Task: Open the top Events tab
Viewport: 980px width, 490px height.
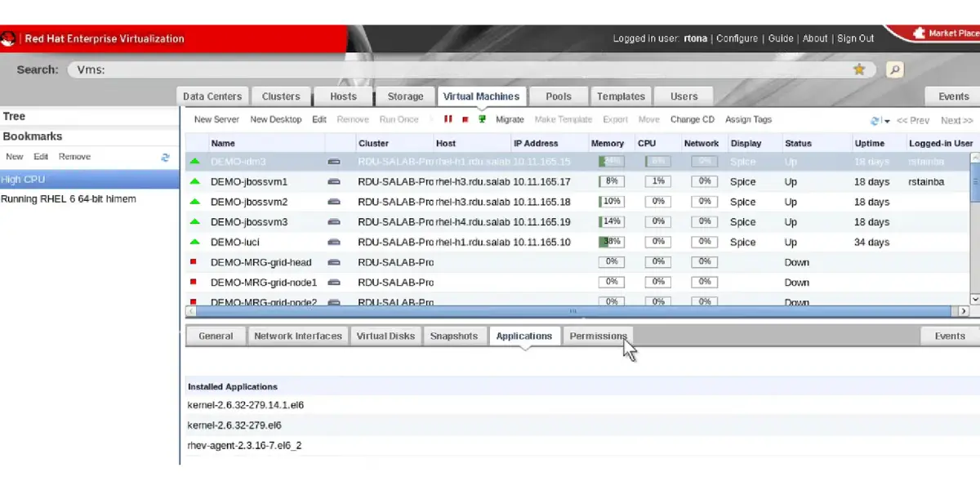Action: [953, 96]
